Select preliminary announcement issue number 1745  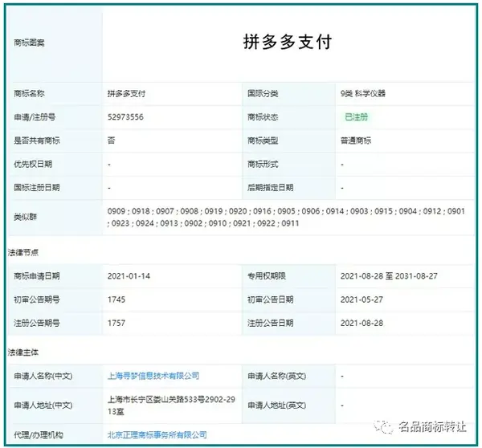click(x=116, y=299)
